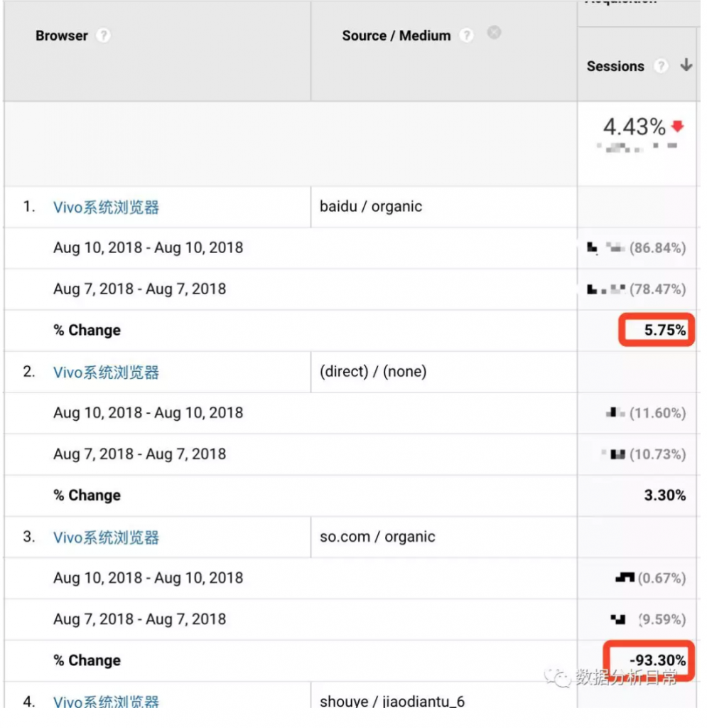Click the help icon beside Browser header
The height and width of the screenshot is (728, 707).
(103, 36)
